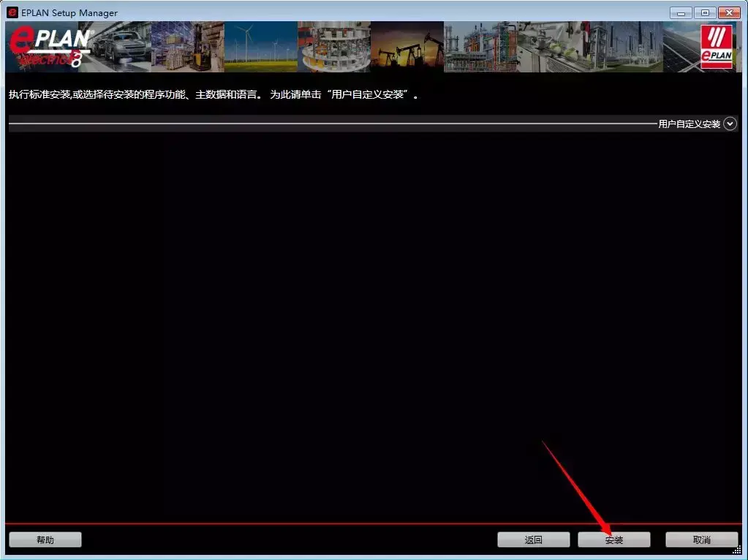The image size is (748, 560).
Task: Open the custom install options via the circular chevron
Action: click(729, 124)
